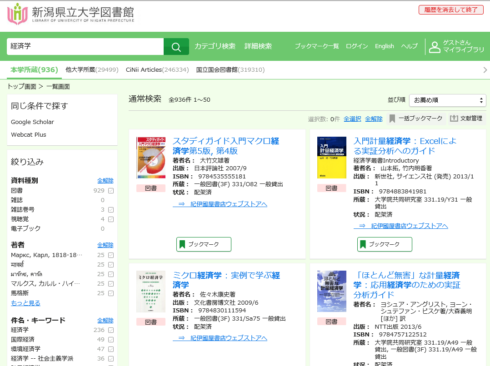Clear 資料種別 filters with 全解除

tap(105, 181)
